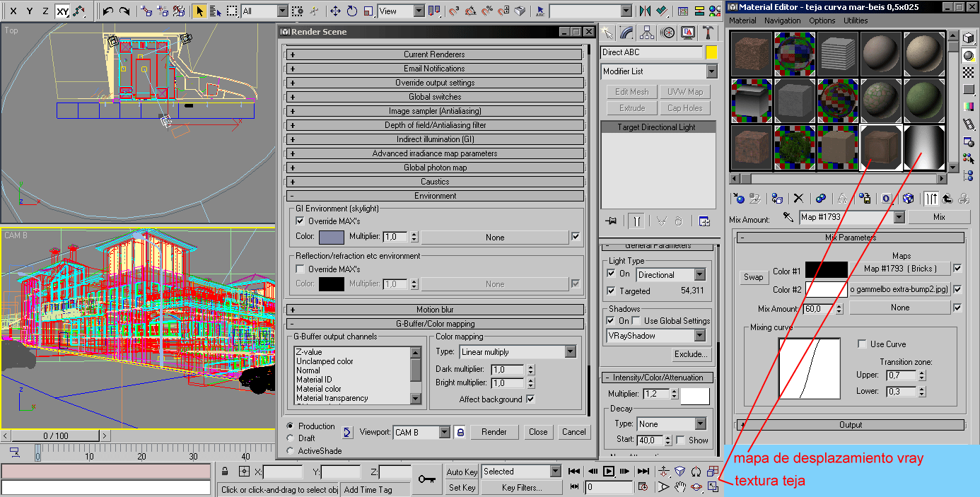Click the white light color swatch beside Multiplier
Screen dimensions: 980x497
click(695, 396)
